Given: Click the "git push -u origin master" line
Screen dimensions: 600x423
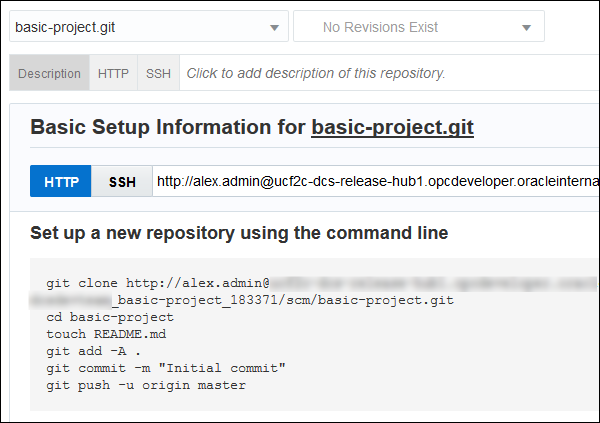Looking at the screenshot, I should 146,385.
